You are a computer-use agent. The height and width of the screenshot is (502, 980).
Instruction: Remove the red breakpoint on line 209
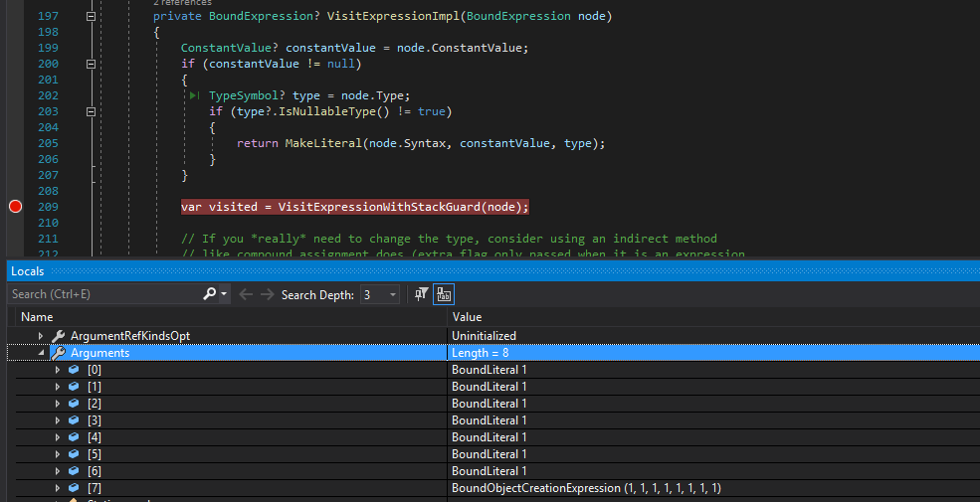(x=15, y=207)
